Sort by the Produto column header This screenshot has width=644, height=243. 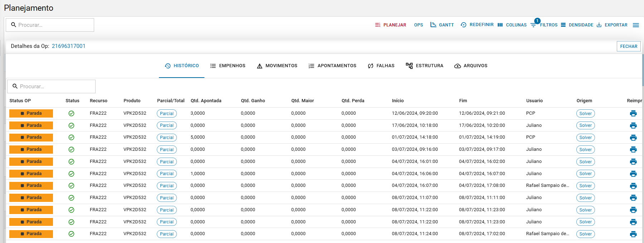[x=132, y=101]
